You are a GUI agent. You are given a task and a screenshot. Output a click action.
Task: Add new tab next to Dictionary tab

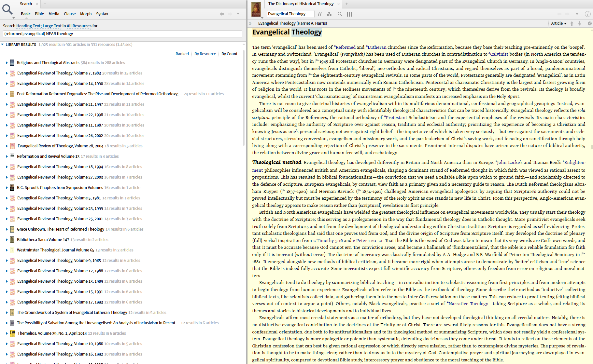pos(346,4)
